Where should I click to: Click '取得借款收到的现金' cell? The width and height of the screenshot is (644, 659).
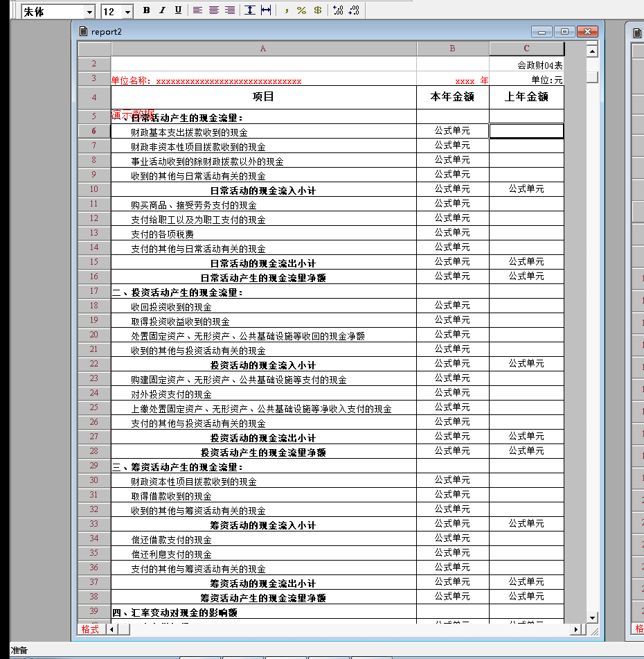(263, 495)
